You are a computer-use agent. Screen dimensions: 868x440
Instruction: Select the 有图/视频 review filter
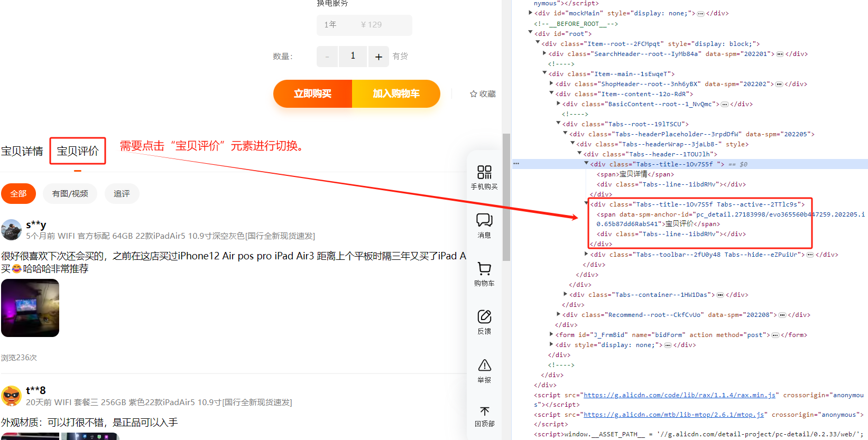(x=70, y=194)
